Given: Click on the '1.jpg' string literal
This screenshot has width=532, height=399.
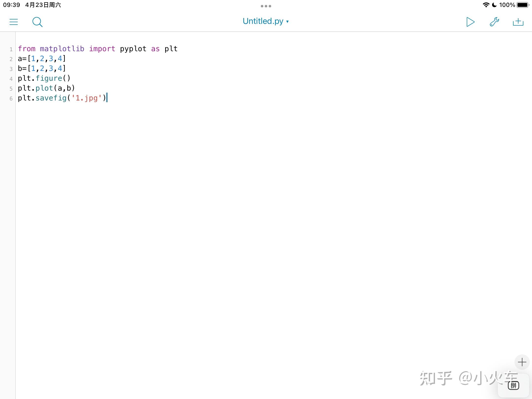Looking at the screenshot, I should [x=86, y=98].
